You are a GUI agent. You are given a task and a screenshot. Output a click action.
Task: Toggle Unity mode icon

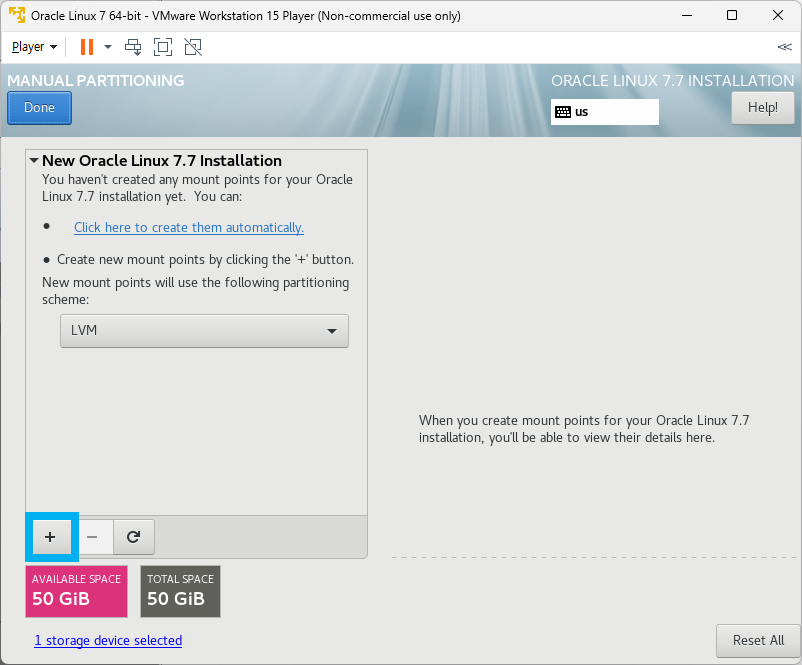pos(193,47)
